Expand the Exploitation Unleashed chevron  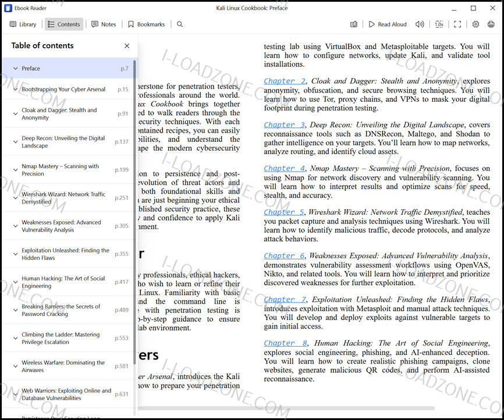(15, 254)
